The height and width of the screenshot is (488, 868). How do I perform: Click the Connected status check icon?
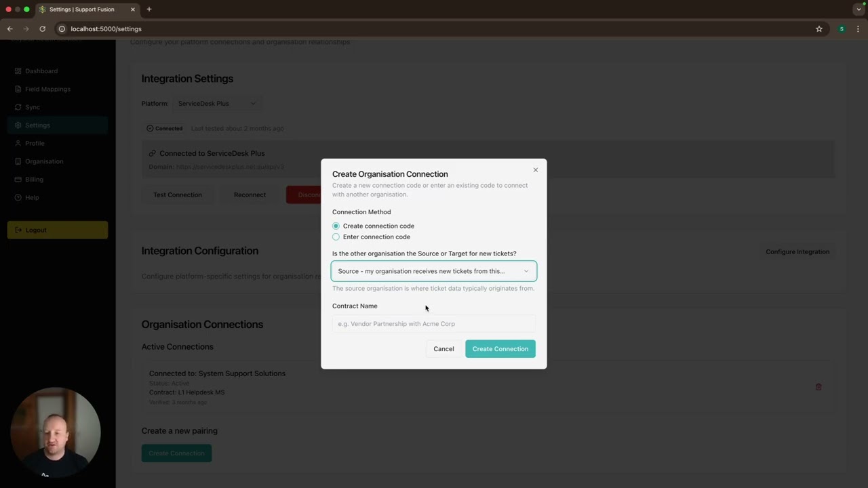coord(151,128)
